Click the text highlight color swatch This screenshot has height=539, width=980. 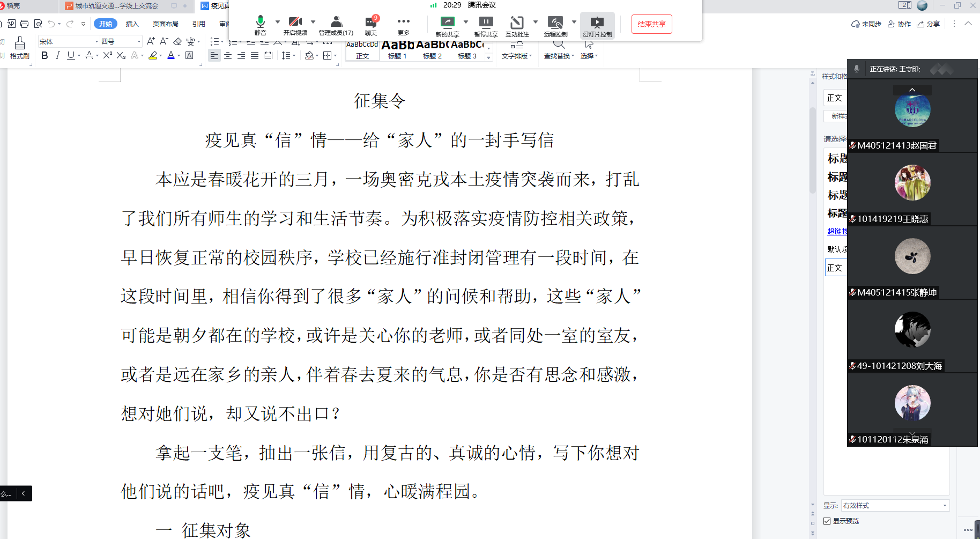click(x=153, y=55)
